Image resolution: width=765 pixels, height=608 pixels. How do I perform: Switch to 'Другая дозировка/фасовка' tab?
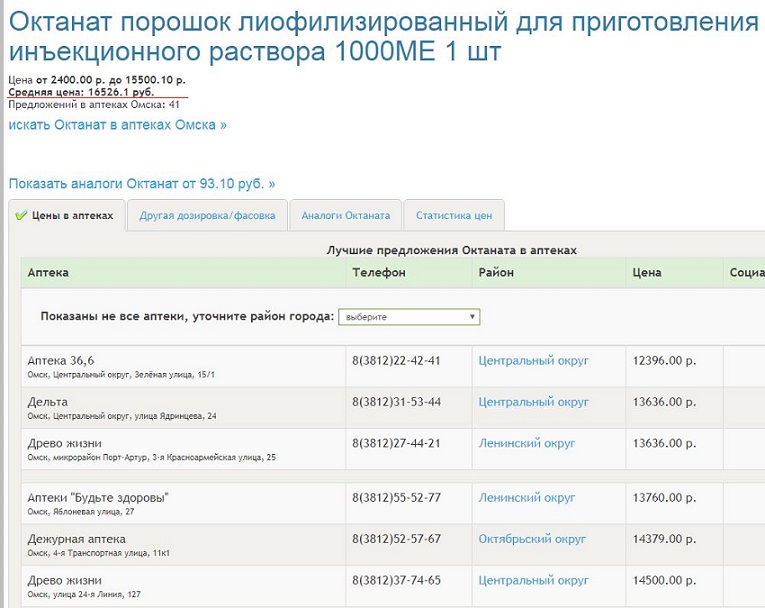207,215
